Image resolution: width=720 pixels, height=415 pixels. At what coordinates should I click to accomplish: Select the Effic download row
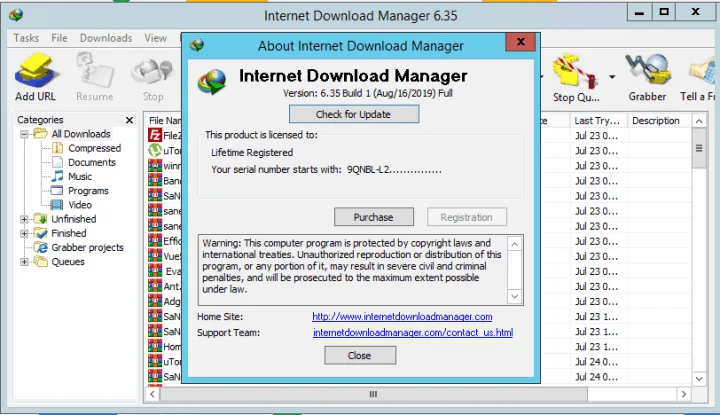point(164,241)
